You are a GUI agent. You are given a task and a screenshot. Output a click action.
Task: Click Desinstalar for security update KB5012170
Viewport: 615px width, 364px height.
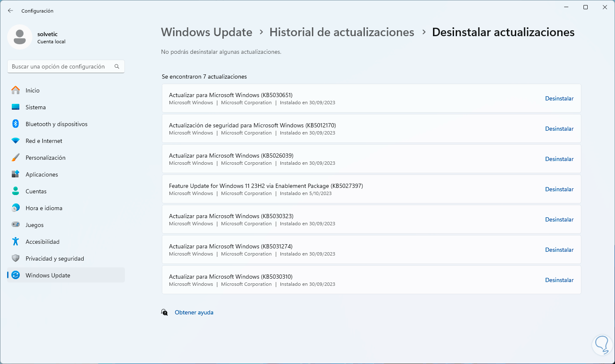(x=559, y=129)
